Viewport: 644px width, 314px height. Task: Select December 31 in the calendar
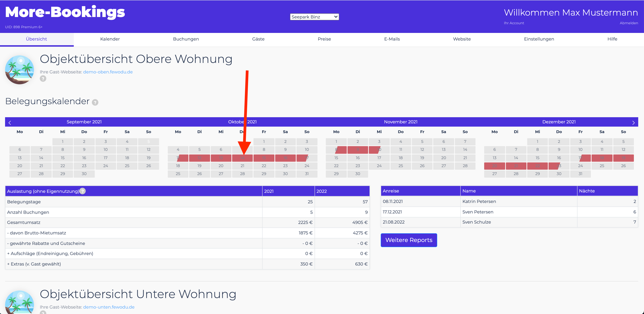pos(581,174)
